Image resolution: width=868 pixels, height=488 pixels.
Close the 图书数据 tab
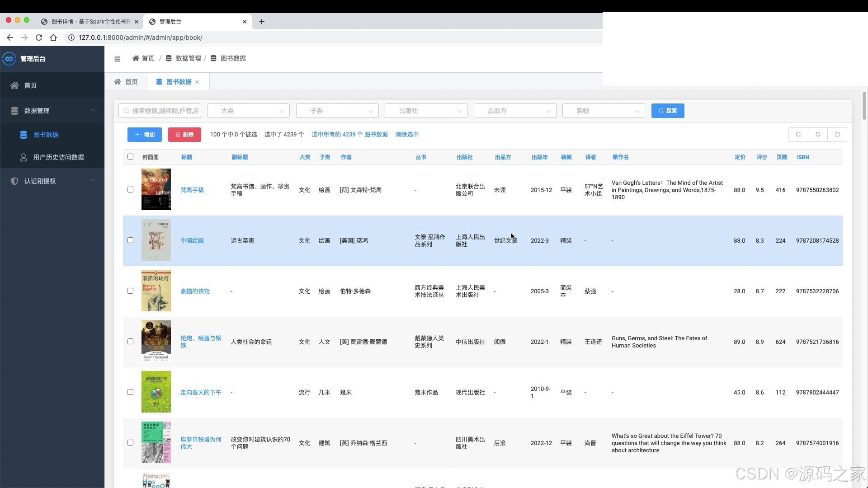[x=198, y=82]
